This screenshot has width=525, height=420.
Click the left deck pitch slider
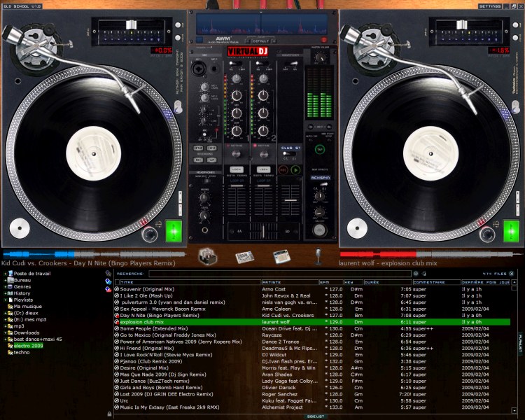[x=131, y=25]
